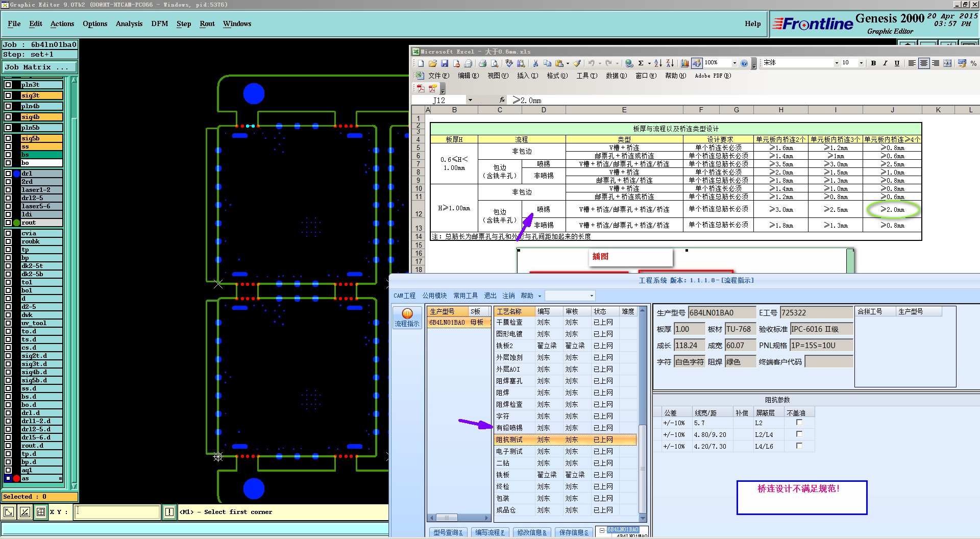Click the orange sig4b layer color bar

point(41,117)
